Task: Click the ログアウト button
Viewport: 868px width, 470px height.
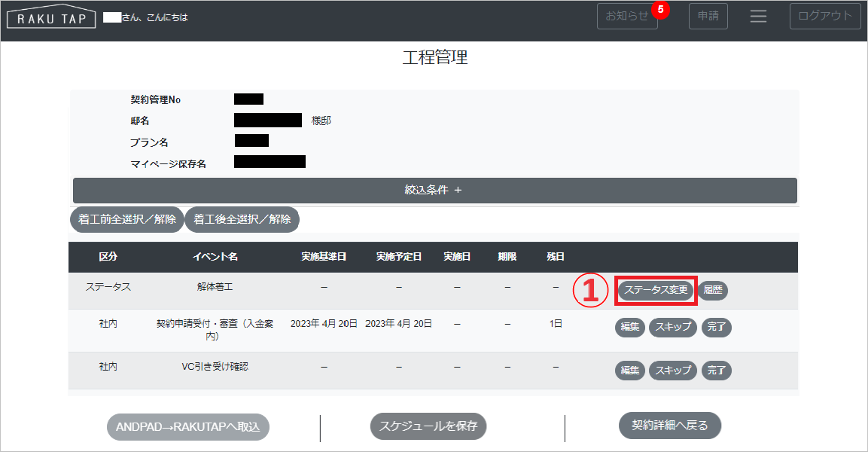Action: (x=825, y=16)
